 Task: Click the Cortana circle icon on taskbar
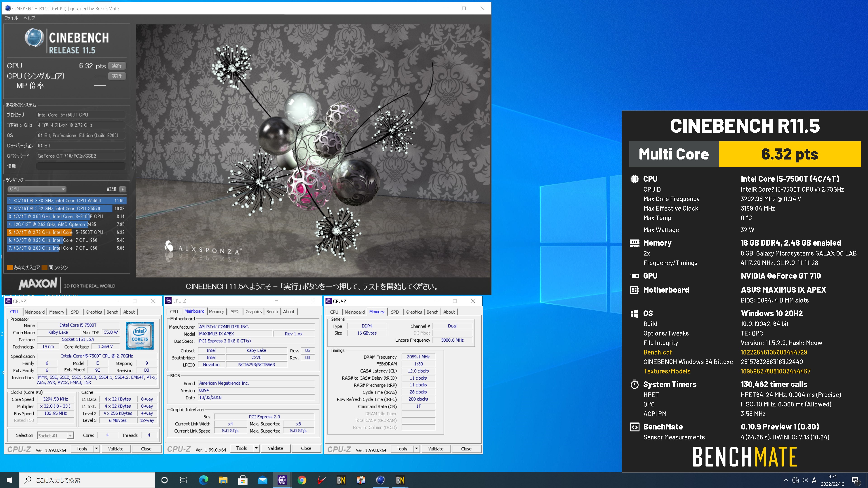164,480
